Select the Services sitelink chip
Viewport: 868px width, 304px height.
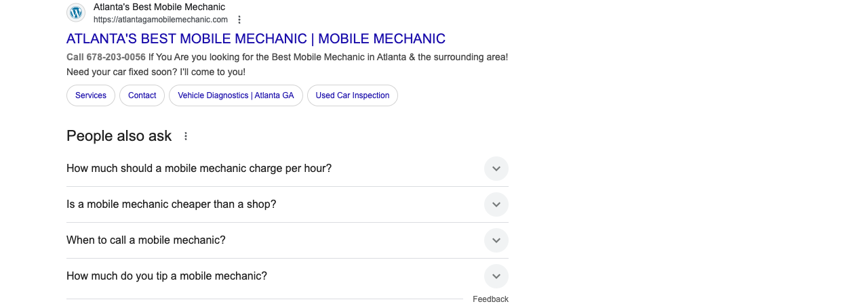pyautogui.click(x=91, y=95)
